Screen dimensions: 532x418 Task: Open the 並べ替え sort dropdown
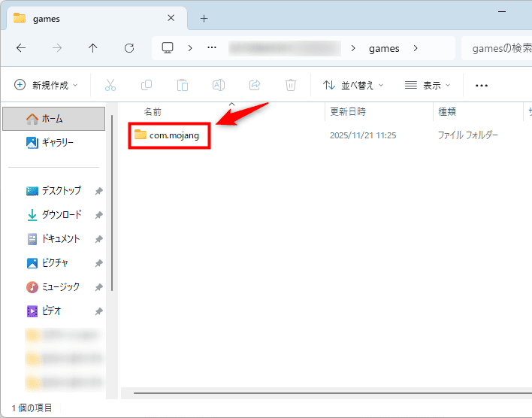coord(353,85)
